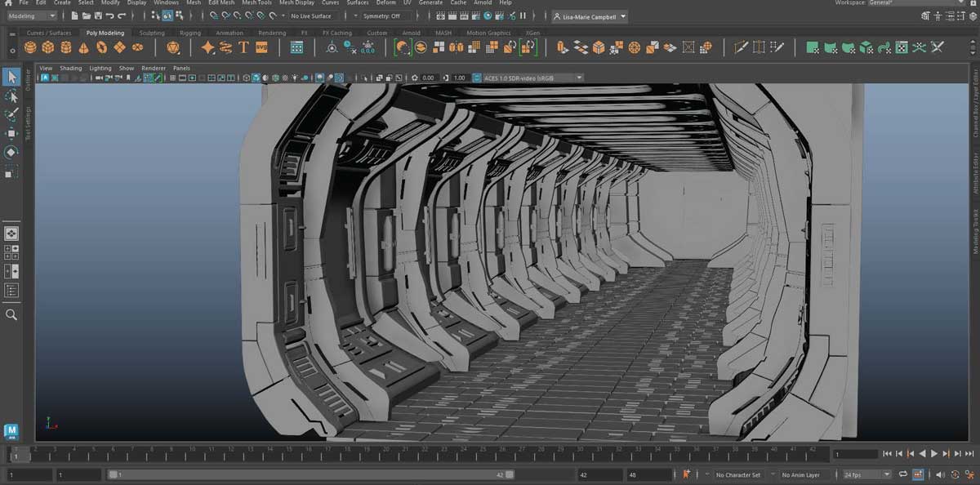Open the Mesh Tools menu
The height and width of the screenshot is (485, 980).
coord(257,2)
